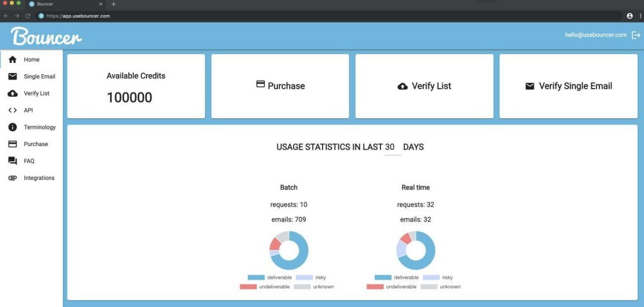Viewport: 644px width, 307px height.
Task: Click the Single Email envelope icon
Action: [13, 77]
